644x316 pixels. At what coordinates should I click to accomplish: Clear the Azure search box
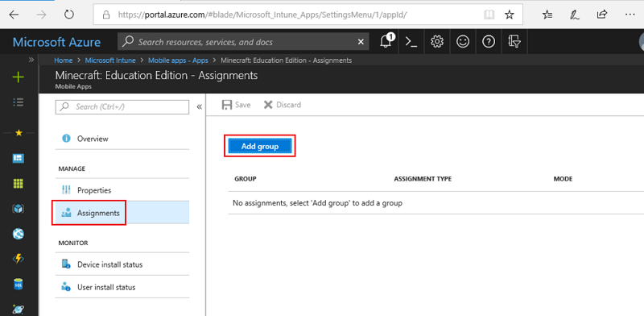point(361,42)
